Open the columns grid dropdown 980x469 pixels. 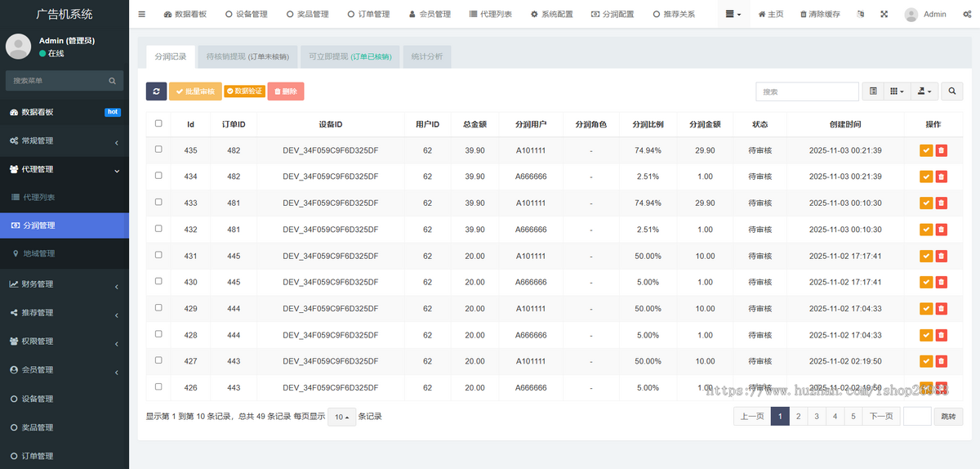click(897, 92)
